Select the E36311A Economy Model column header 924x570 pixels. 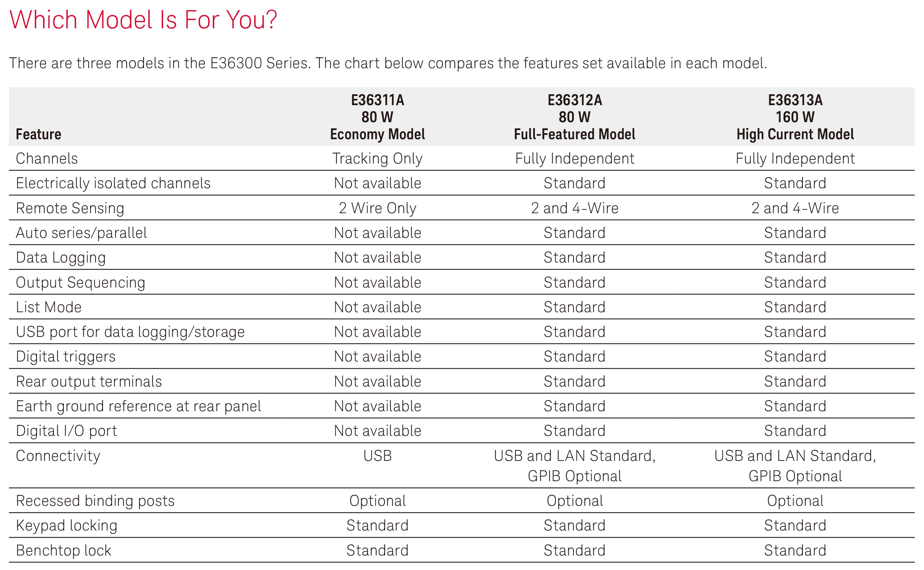[x=378, y=117]
